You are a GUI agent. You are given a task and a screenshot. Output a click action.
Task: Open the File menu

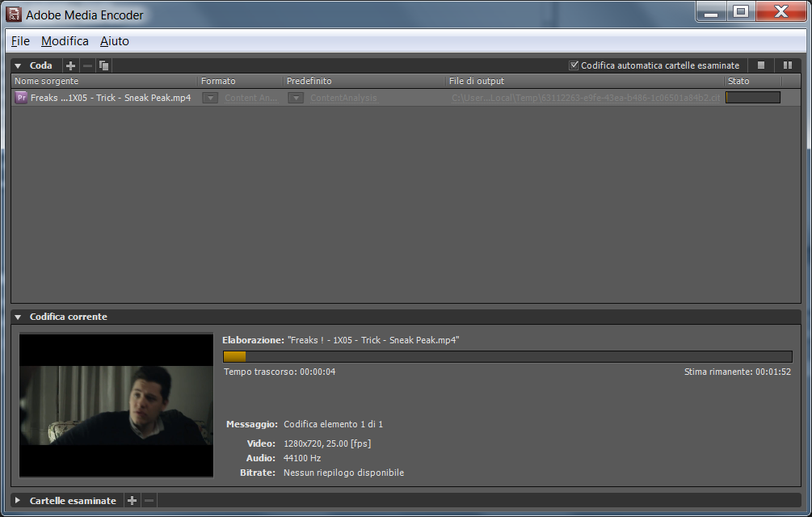coord(21,41)
